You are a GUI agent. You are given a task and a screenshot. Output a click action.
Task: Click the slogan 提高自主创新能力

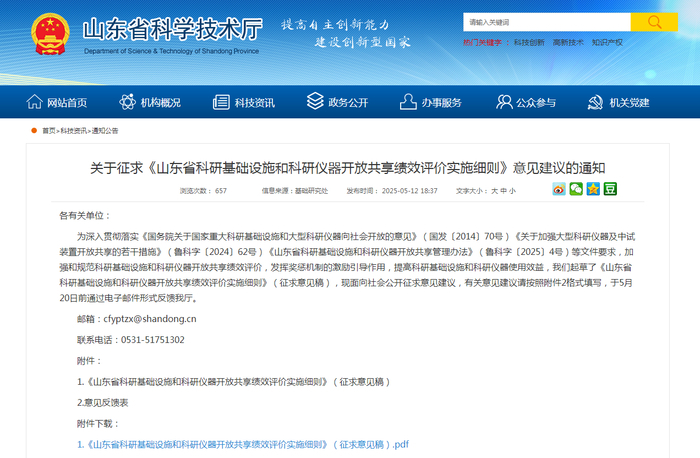pos(335,25)
